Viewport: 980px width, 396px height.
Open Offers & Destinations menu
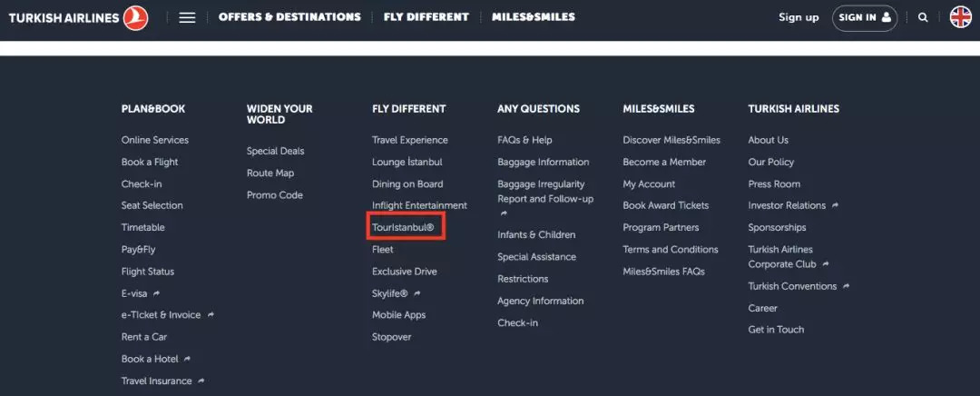(289, 17)
